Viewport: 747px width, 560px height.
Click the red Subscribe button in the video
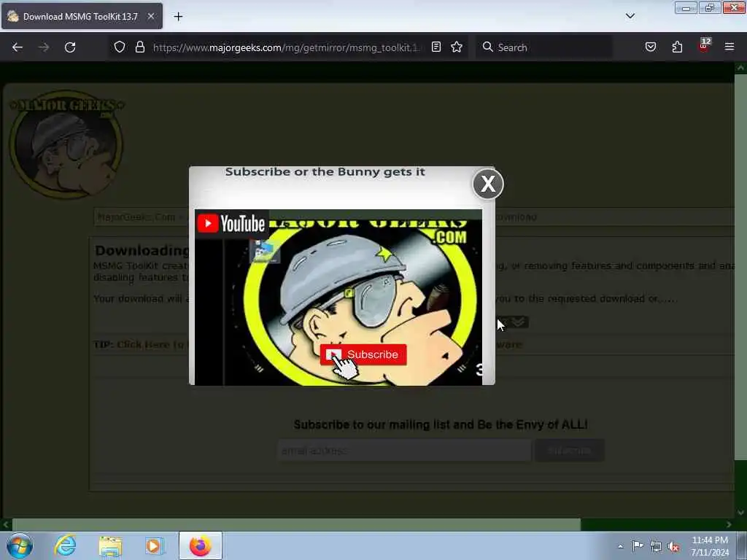pos(363,355)
